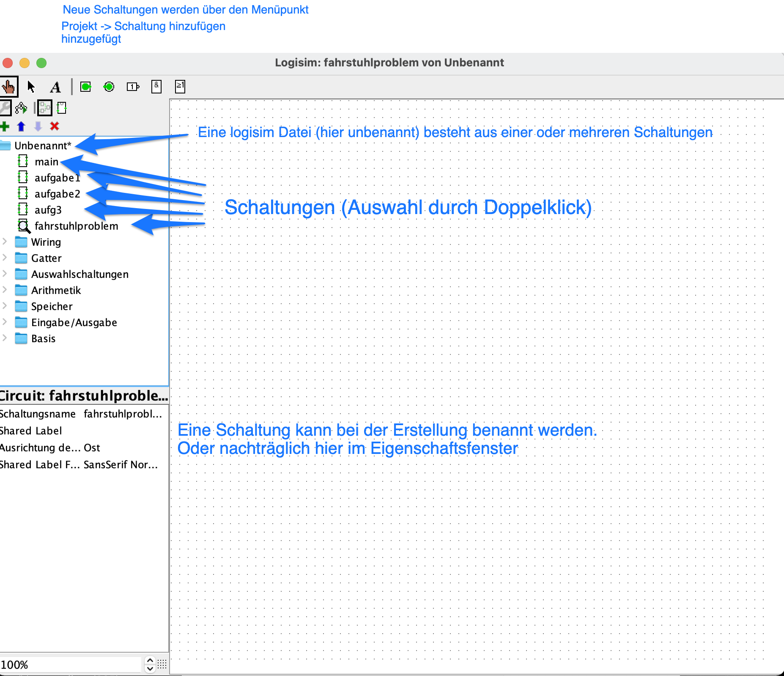Switch to circuit layout editing view
The width and height of the screenshot is (784, 676).
point(44,108)
